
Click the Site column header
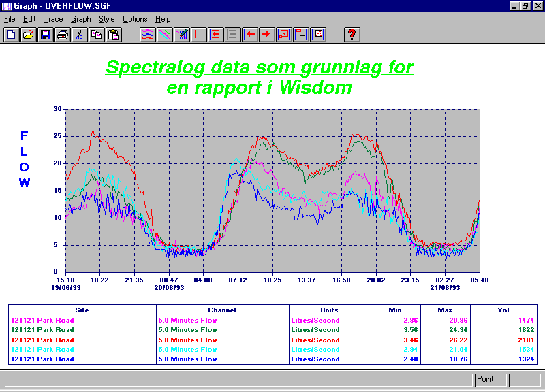82,310
